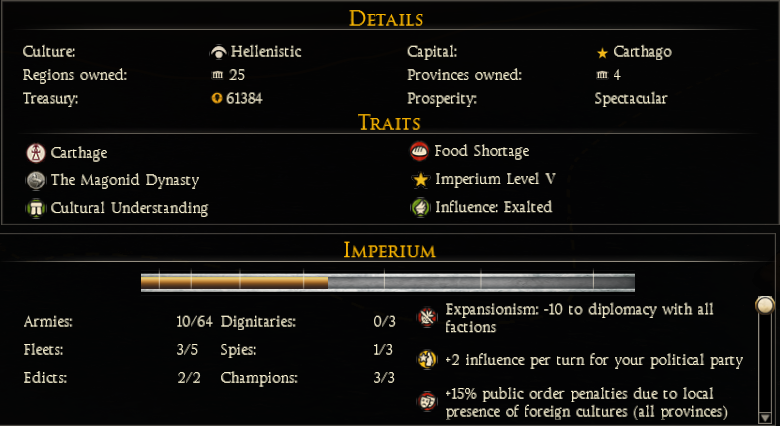Select the Traits section header
Viewport: 780px width, 426px height.
[x=389, y=123]
